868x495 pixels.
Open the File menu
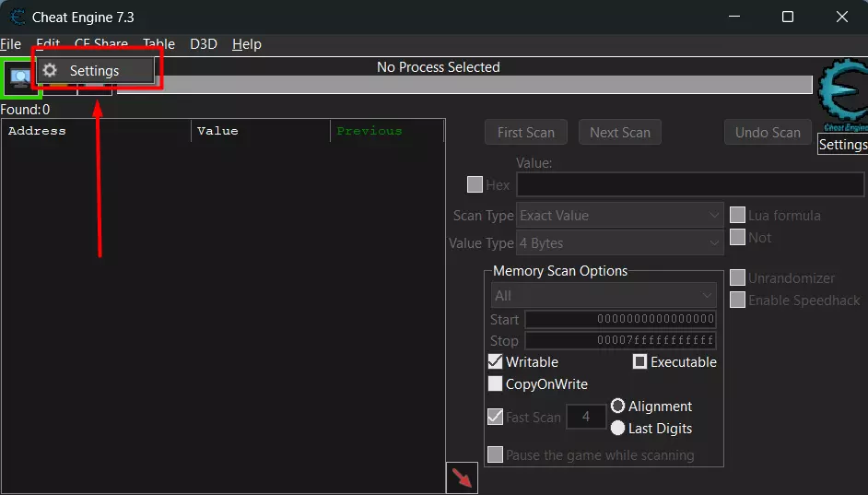(x=10, y=43)
